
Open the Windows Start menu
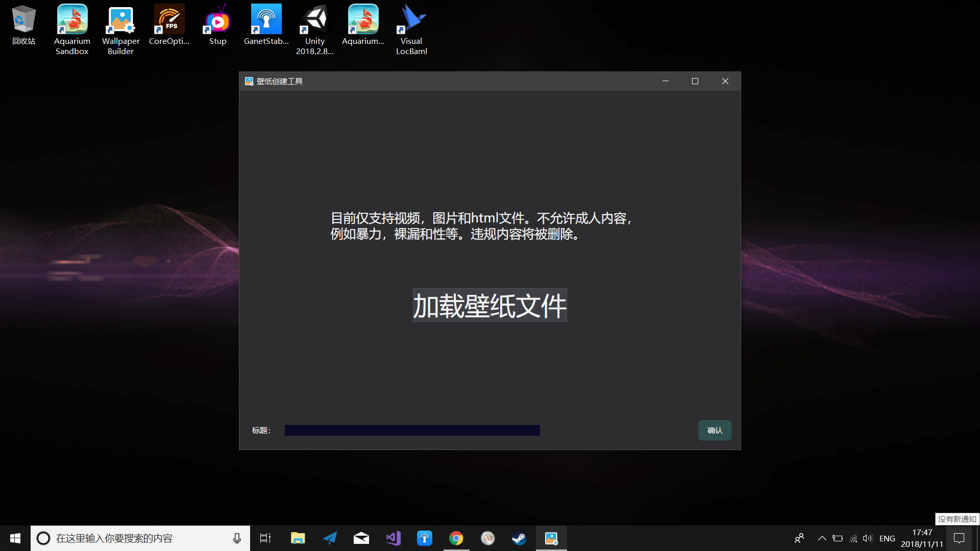[x=15, y=538]
